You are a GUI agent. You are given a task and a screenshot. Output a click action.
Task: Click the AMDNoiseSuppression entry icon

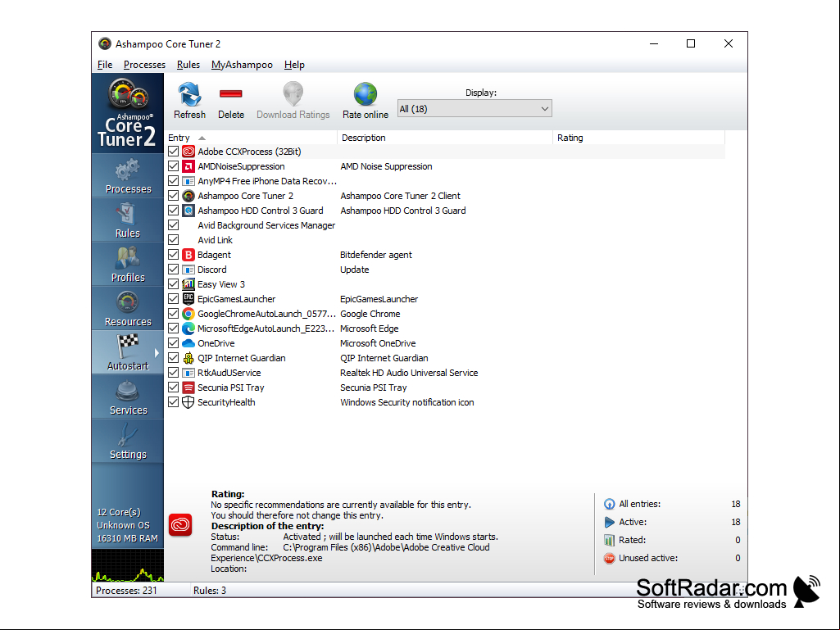pos(188,166)
